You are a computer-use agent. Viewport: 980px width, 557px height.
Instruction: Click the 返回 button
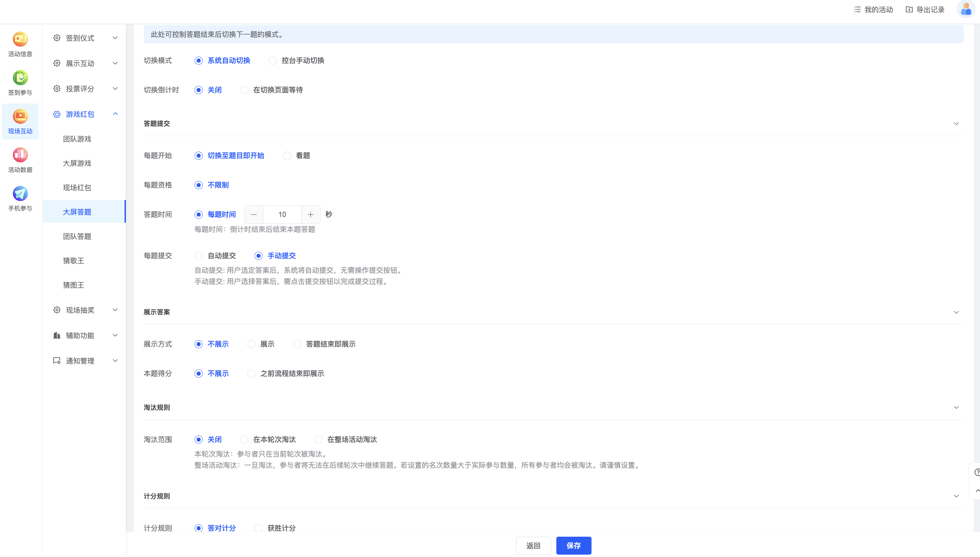533,546
